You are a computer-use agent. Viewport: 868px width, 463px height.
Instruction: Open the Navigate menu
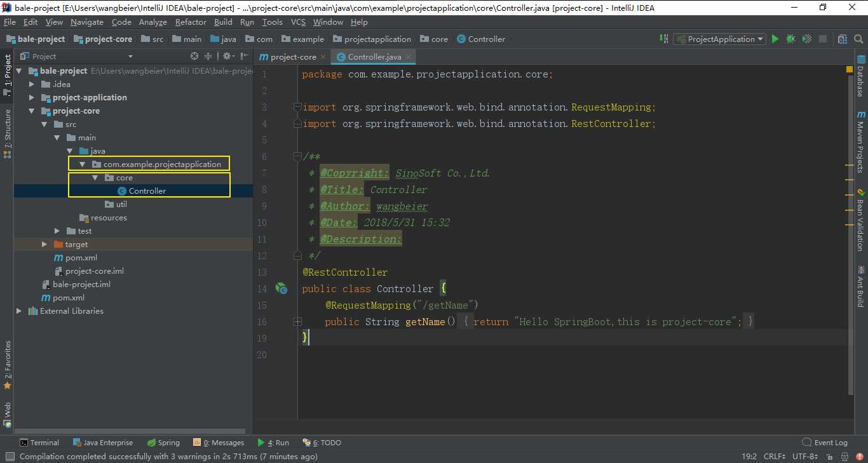[x=87, y=22]
